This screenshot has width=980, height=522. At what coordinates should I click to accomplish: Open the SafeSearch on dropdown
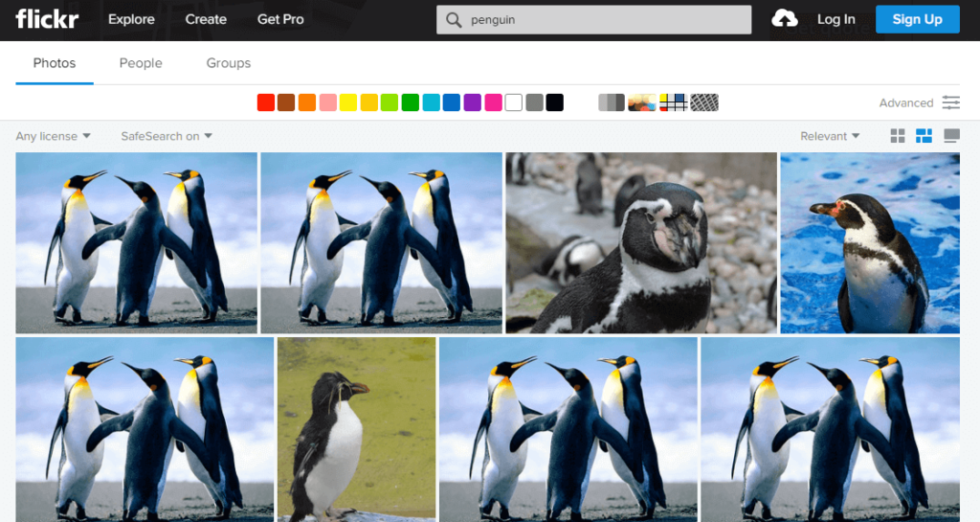click(167, 136)
